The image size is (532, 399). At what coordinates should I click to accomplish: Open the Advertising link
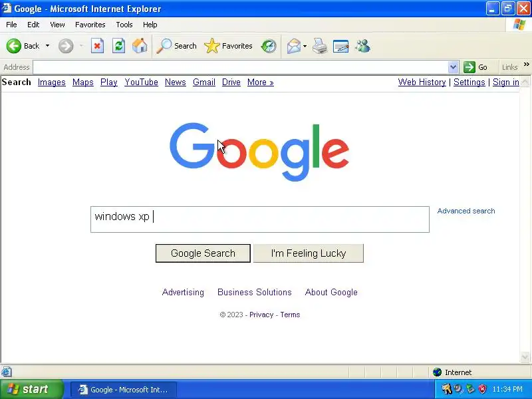point(183,293)
